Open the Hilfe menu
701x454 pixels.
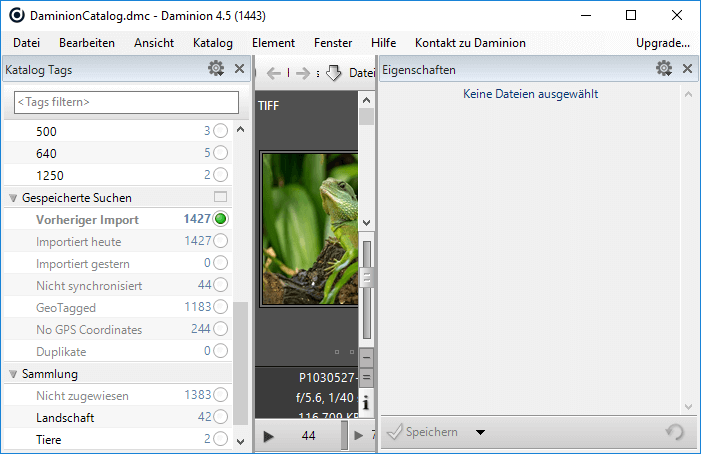click(x=384, y=43)
